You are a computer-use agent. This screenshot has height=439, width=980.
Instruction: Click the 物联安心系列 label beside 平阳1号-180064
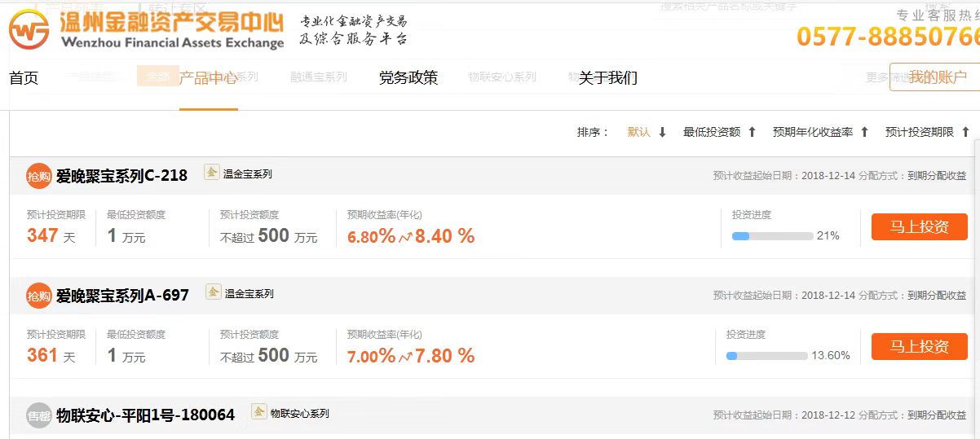click(300, 414)
